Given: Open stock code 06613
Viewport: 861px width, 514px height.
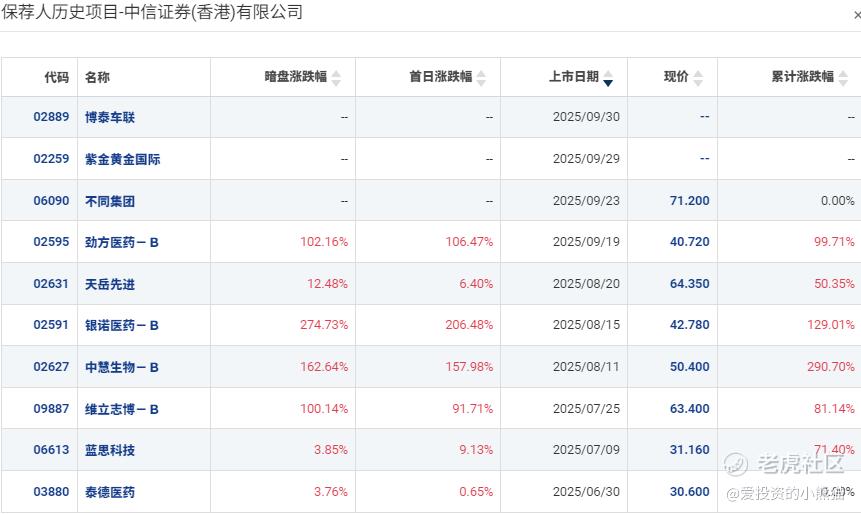Looking at the screenshot, I should click(x=51, y=450).
